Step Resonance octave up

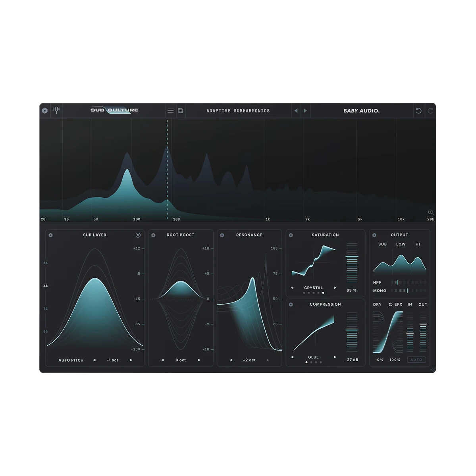point(268,360)
